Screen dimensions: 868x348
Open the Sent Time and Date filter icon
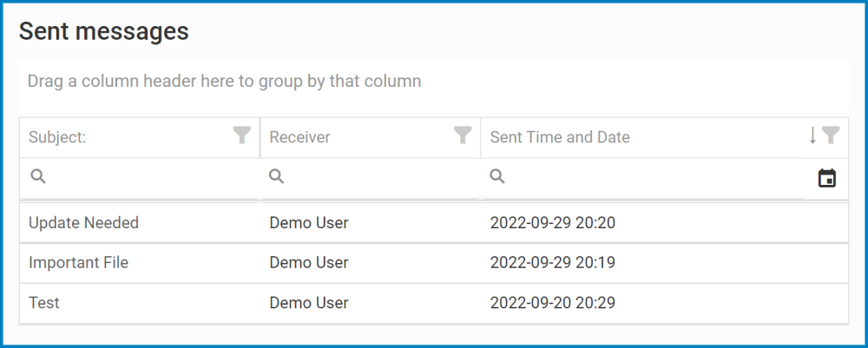[x=831, y=135]
